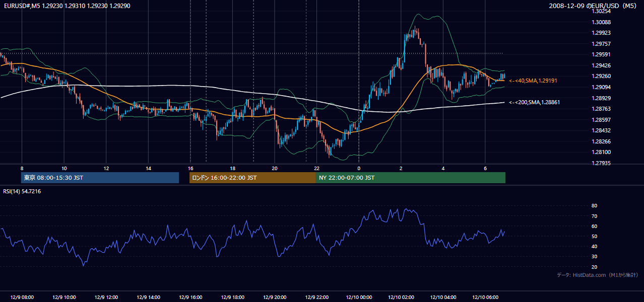This screenshot has height=302, width=644.
Task: Click price level 1.29426 on the axis
Action: [x=601, y=65]
